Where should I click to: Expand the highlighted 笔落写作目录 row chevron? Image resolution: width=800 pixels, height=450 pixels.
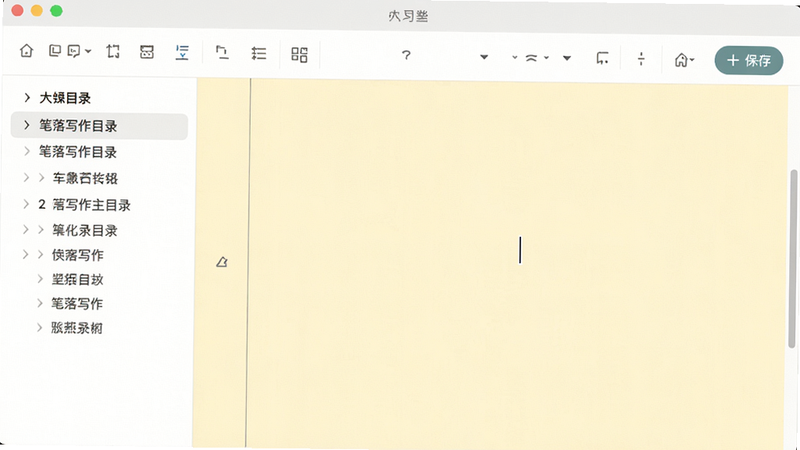[x=27, y=125]
